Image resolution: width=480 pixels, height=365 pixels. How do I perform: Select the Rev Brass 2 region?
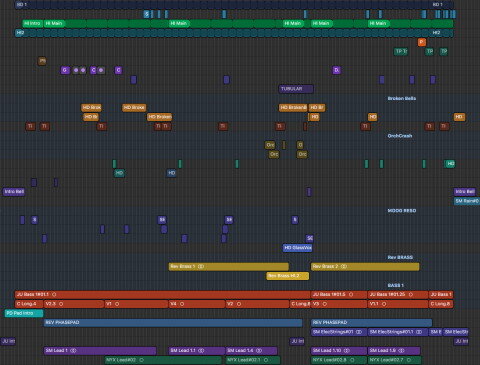(x=365, y=267)
